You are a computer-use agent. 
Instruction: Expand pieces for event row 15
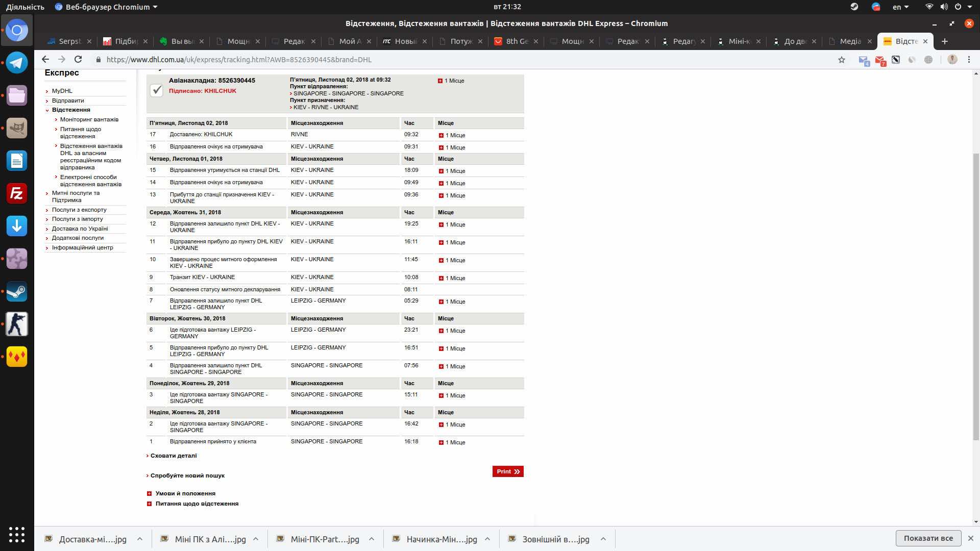point(441,171)
